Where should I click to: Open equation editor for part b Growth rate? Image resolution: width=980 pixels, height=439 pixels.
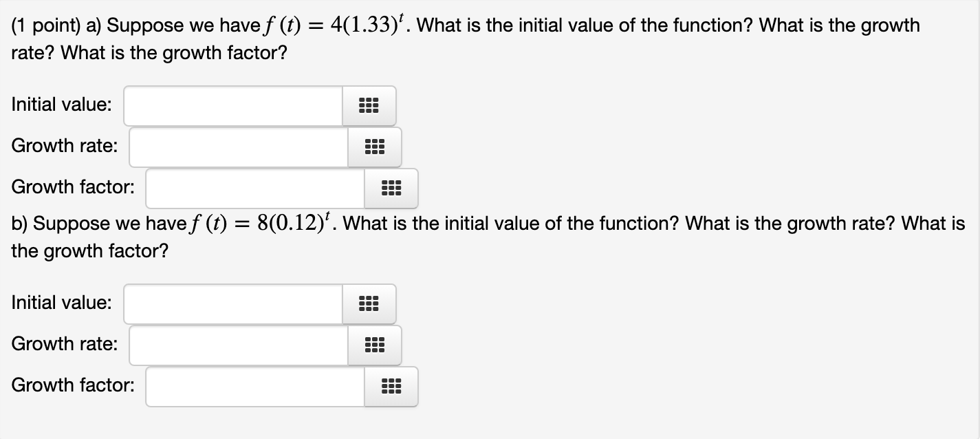coord(375,345)
